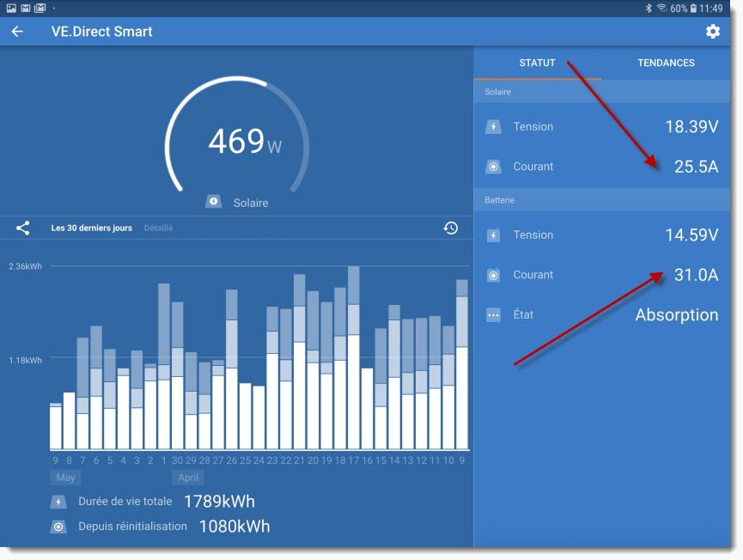Screen dimensions: 743x560
Task: Go back with the arrow icon
Action: 17,32
